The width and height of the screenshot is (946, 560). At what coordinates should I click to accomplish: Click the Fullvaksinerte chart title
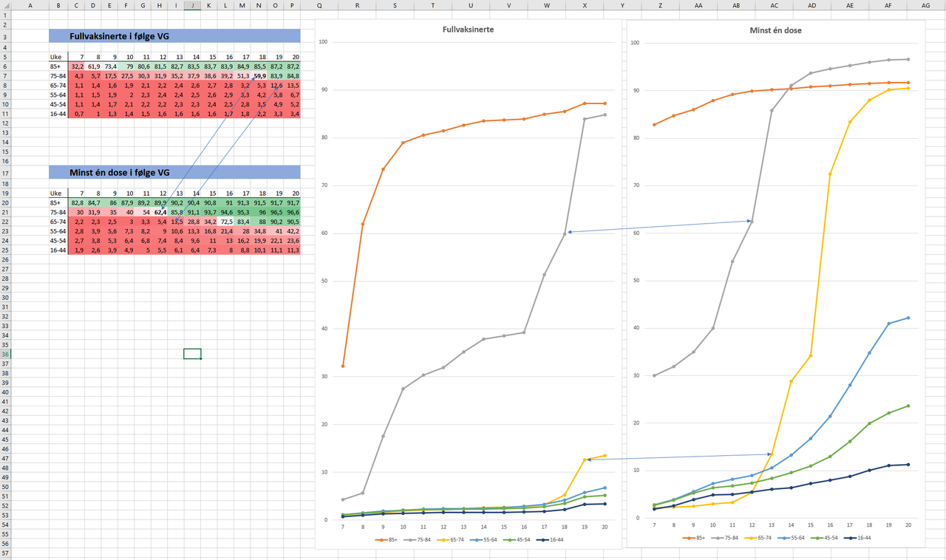pyautogui.click(x=468, y=30)
